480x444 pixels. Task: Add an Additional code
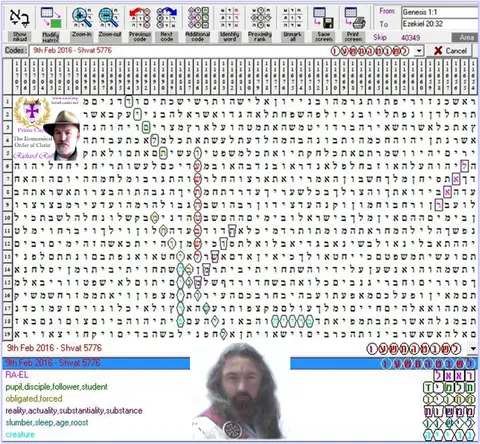coord(198,24)
